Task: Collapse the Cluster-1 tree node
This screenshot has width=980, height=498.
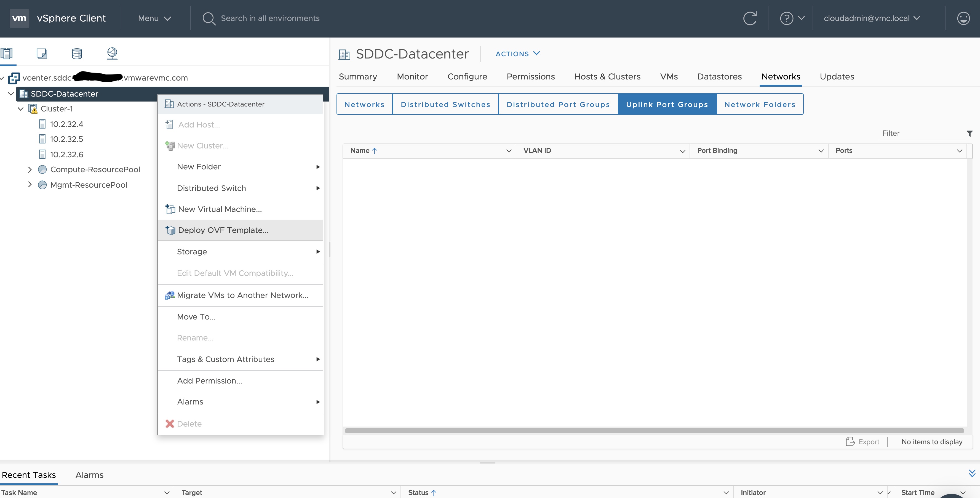Action: [x=20, y=109]
